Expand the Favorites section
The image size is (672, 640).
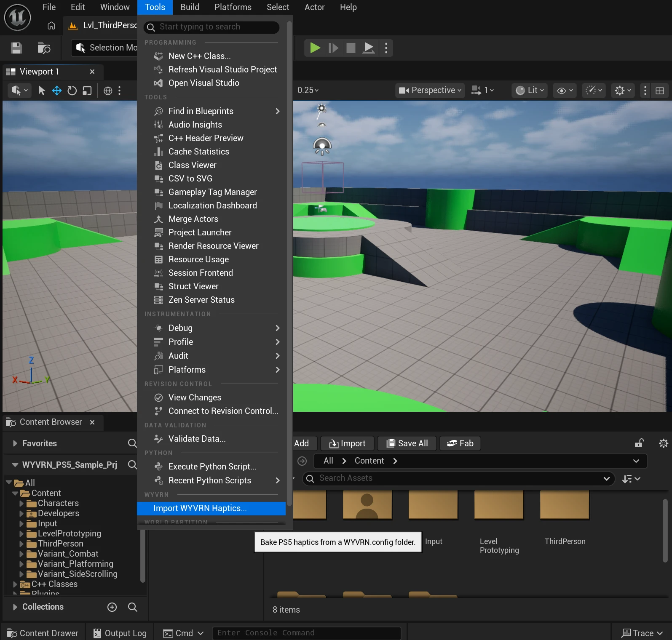(x=15, y=443)
